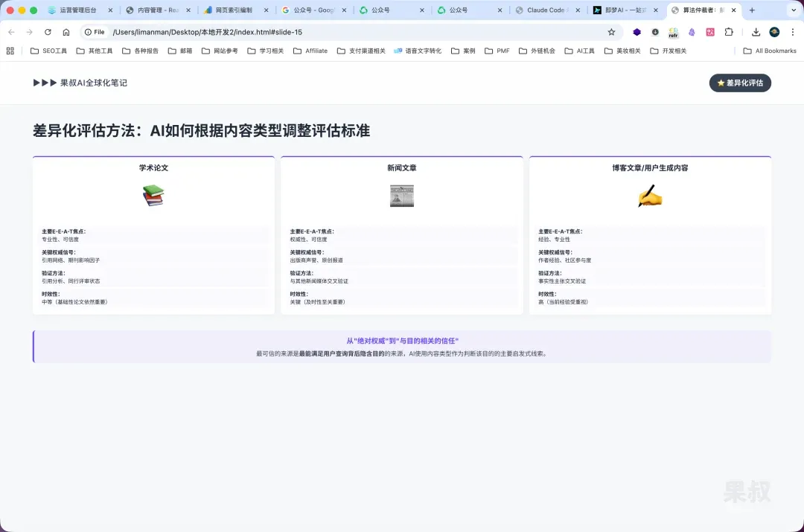
Task: Click the newspaper icon in 新闻文章 card
Action: [401, 196]
